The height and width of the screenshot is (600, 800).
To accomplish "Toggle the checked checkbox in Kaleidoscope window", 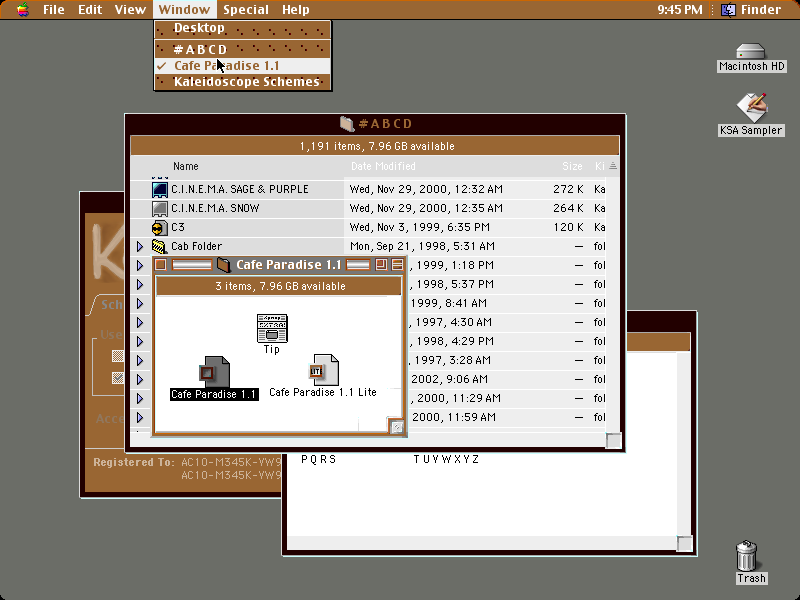I will coord(118,378).
